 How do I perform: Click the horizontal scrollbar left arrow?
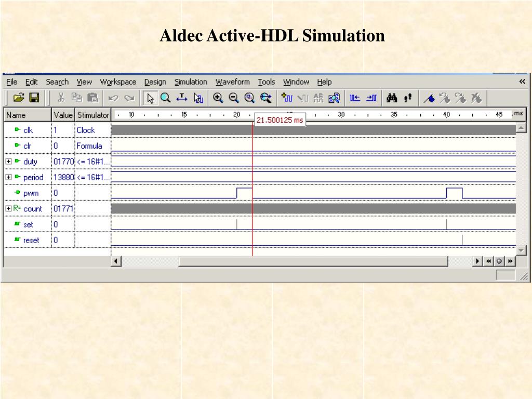click(x=116, y=261)
